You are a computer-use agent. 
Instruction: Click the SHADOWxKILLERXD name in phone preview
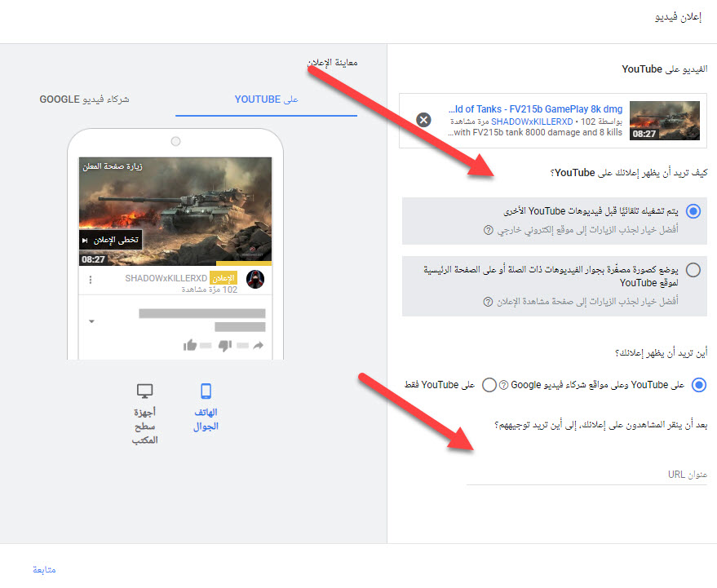pyautogui.click(x=166, y=278)
